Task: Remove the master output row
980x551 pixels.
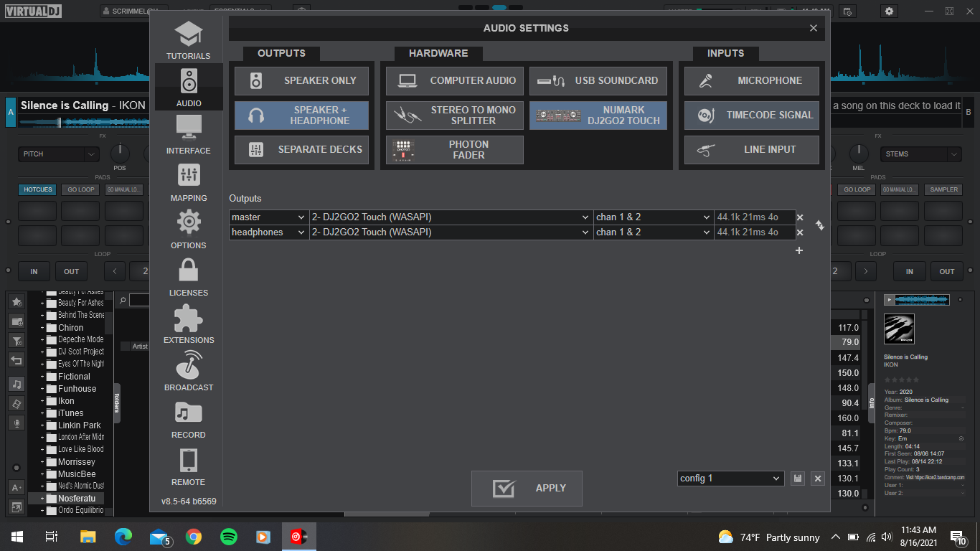Action: tap(800, 217)
